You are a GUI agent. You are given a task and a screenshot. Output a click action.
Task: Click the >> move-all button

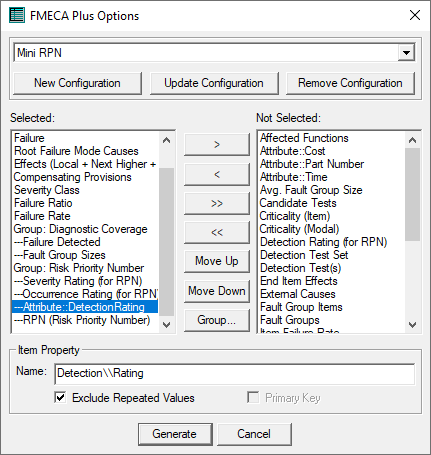coord(217,203)
